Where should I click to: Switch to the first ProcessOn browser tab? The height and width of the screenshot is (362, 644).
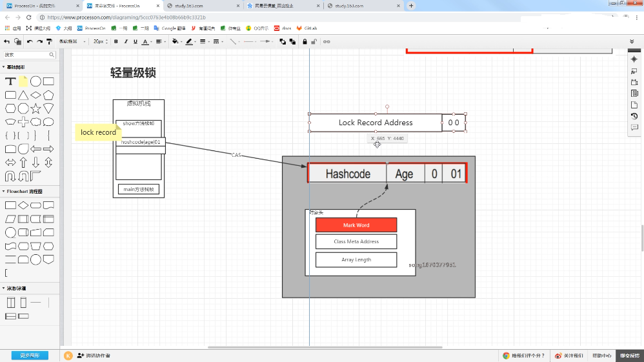point(43,6)
